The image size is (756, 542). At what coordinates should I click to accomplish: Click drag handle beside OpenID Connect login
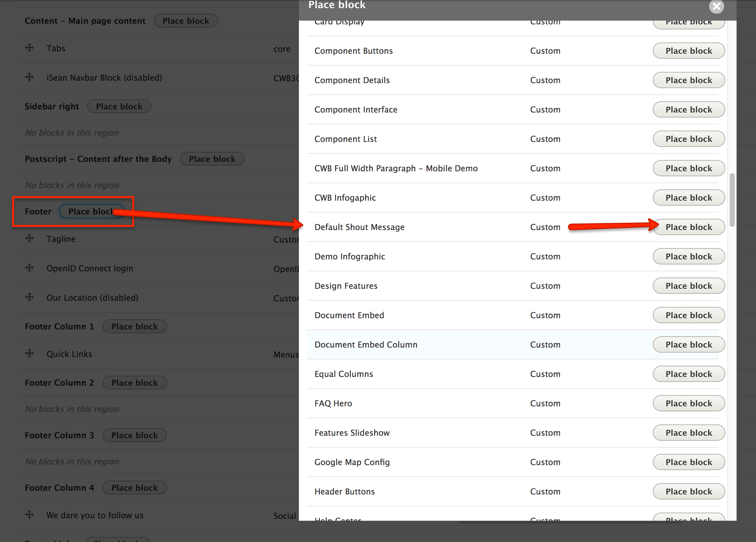(x=29, y=268)
